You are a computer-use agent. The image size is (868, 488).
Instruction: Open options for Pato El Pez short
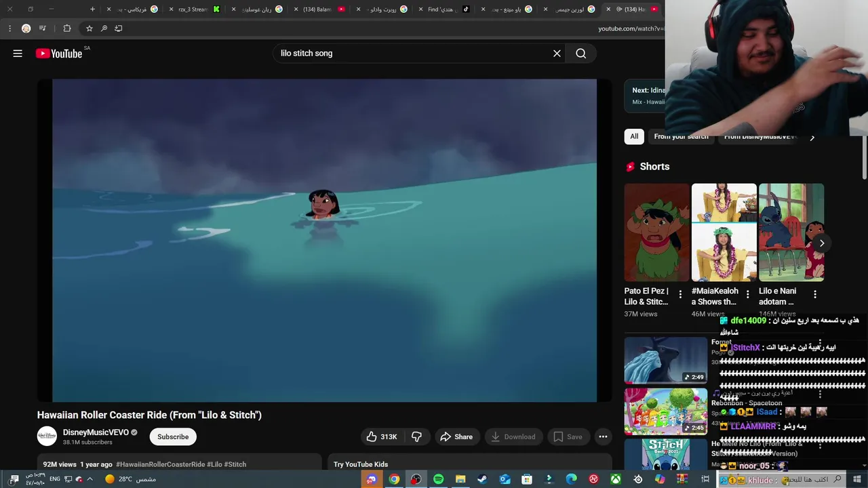click(680, 294)
